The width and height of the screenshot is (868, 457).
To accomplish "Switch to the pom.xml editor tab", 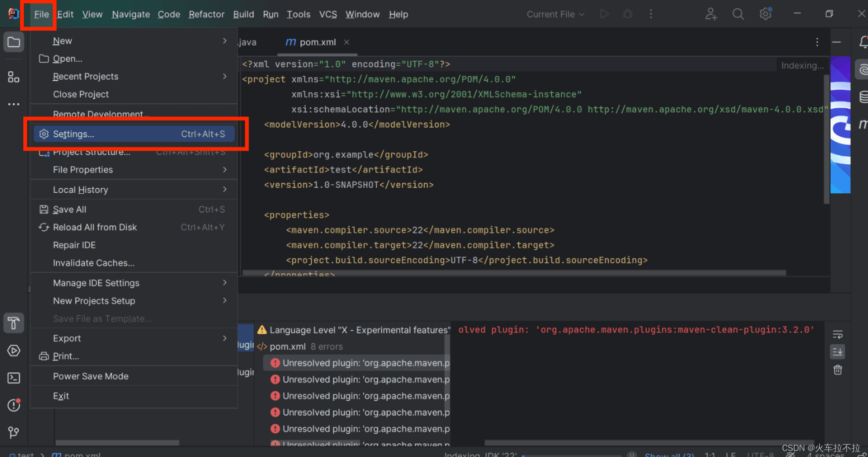I will point(317,42).
